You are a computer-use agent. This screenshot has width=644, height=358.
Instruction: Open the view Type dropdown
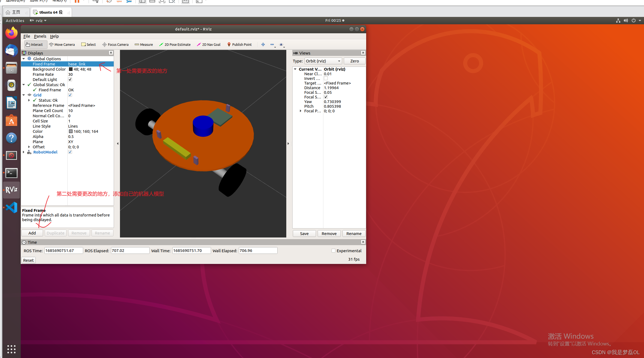click(x=323, y=61)
